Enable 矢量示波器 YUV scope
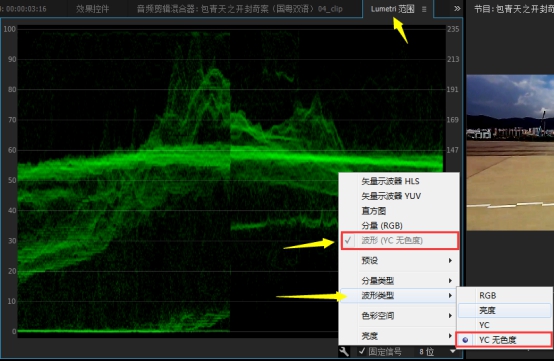The height and width of the screenshot is (361, 554). [399, 196]
